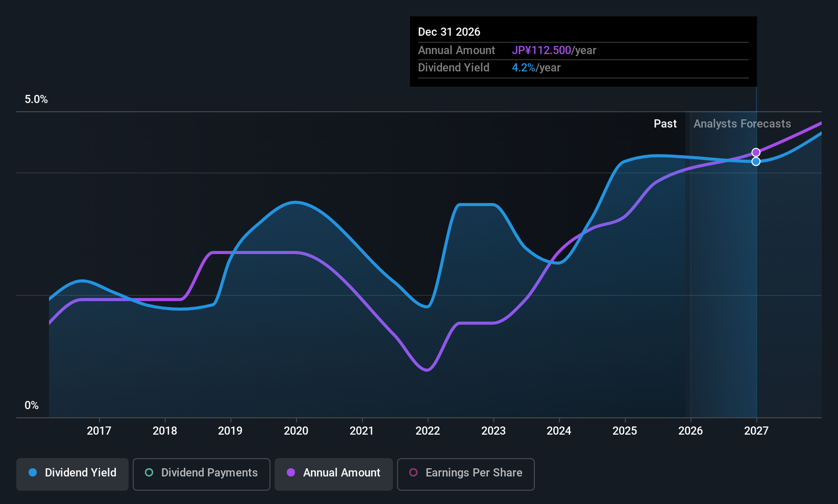Click the 2025 x-axis year label
838x504 pixels.
[625, 431]
